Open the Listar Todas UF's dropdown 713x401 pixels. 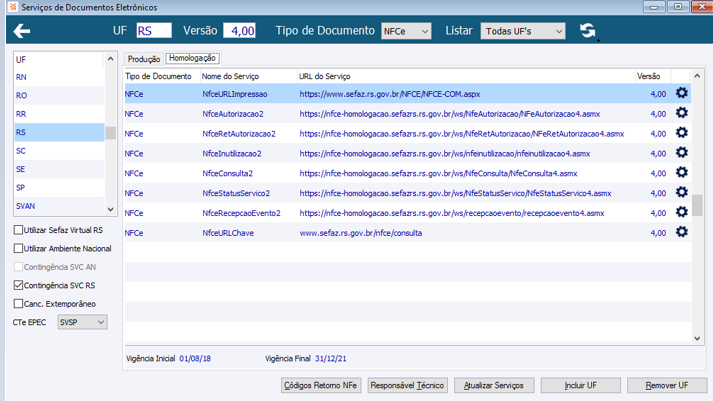tap(523, 31)
